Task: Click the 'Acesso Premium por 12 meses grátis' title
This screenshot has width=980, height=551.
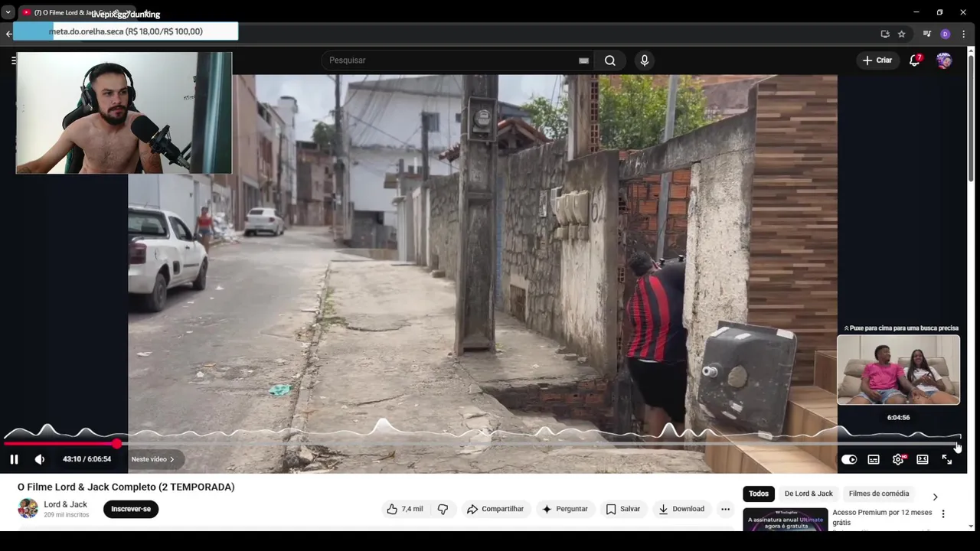Action: click(882, 517)
